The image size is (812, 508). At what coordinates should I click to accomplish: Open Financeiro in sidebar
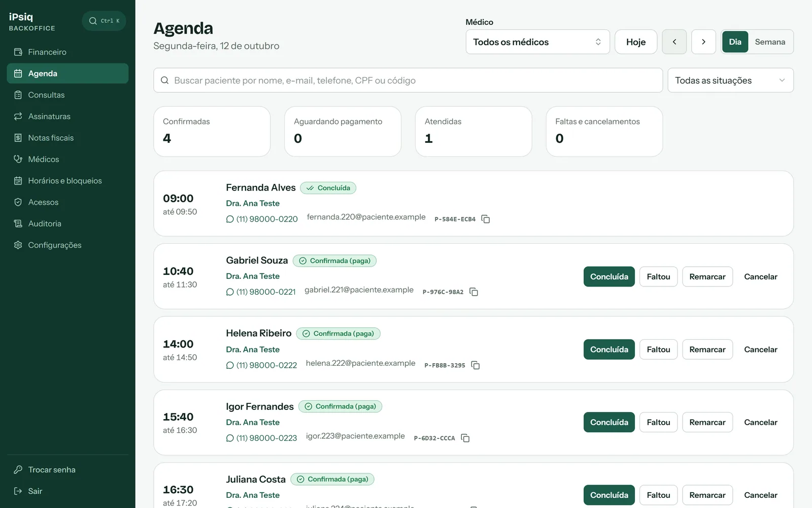(x=67, y=52)
